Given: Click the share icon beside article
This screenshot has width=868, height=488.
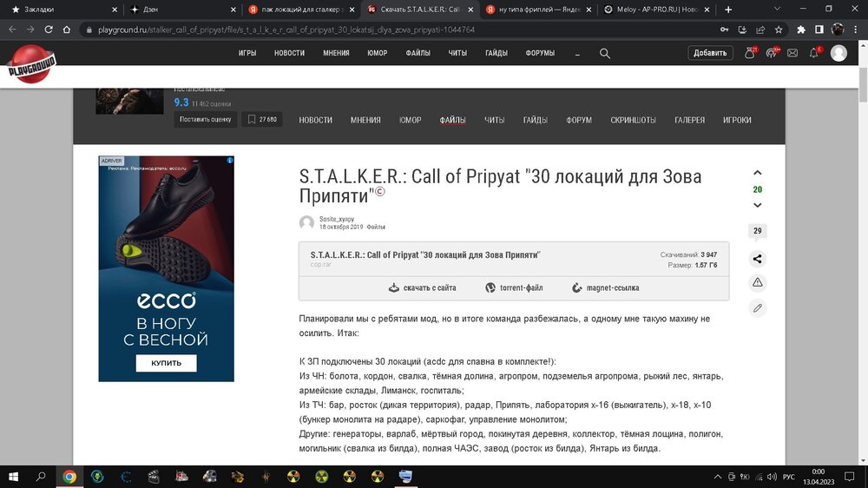Looking at the screenshot, I should coord(758,259).
